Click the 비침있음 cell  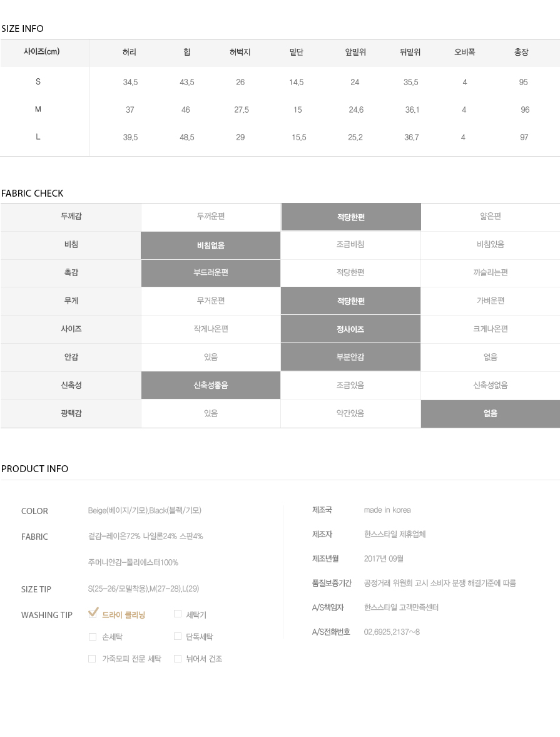click(491, 245)
